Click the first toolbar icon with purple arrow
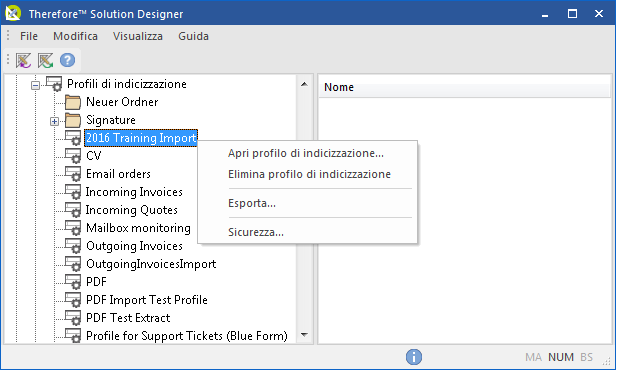 pyautogui.click(x=23, y=61)
